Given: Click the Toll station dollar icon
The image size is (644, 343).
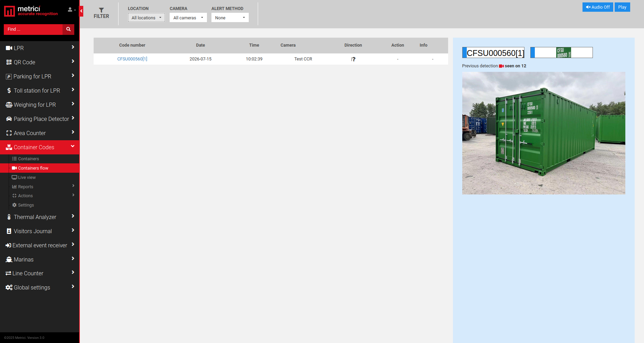Looking at the screenshot, I should (9, 90).
